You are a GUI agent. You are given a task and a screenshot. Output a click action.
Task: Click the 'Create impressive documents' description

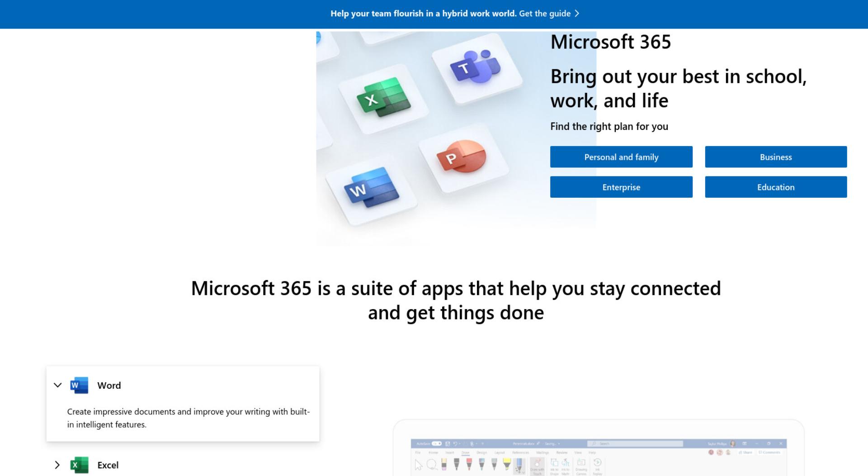click(189, 418)
